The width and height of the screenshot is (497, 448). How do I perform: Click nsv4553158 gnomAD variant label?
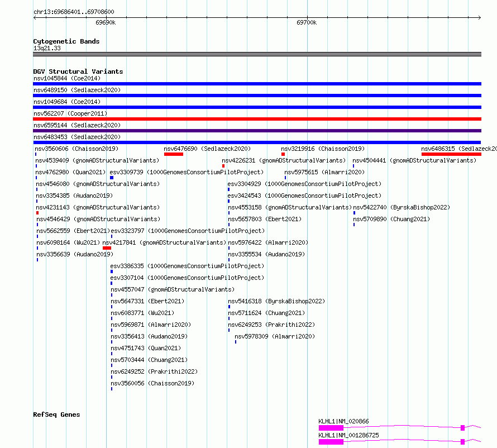coord(290,207)
